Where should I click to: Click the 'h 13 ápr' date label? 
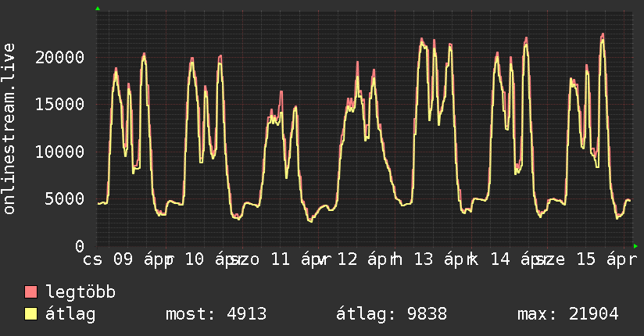tap(430, 260)
